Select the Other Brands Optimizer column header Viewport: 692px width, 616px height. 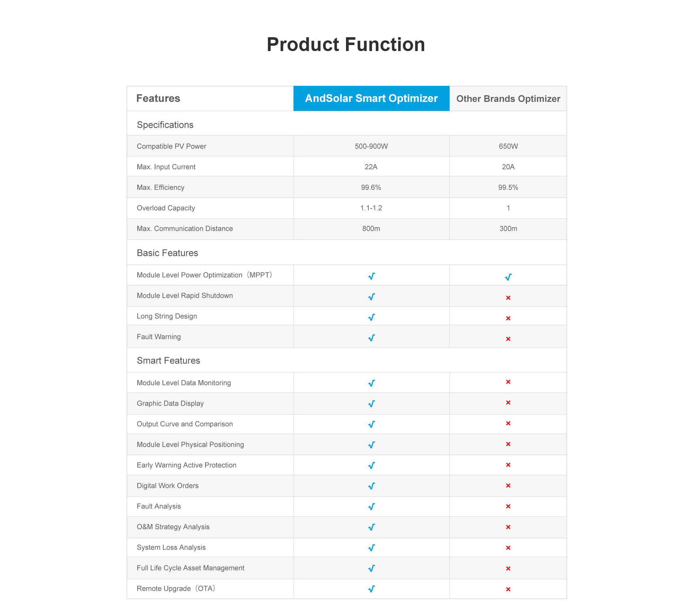[x=508, y=99]
